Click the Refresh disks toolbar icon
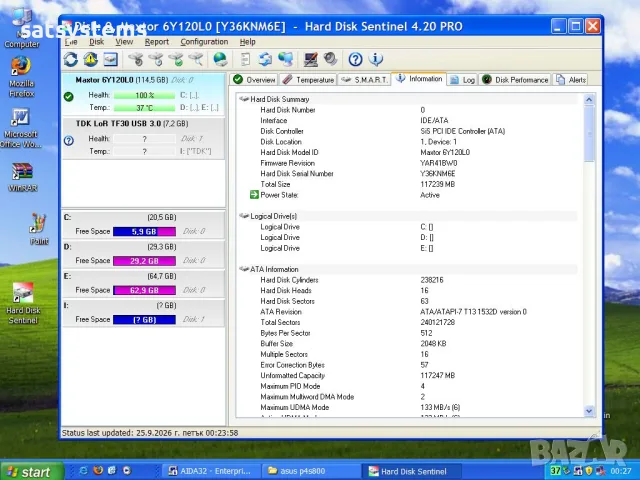 [x=71, y=60]
